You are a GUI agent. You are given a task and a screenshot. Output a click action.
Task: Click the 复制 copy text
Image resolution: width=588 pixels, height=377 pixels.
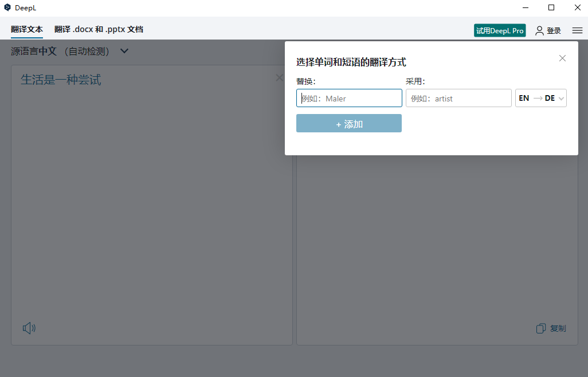click(558, 328)
